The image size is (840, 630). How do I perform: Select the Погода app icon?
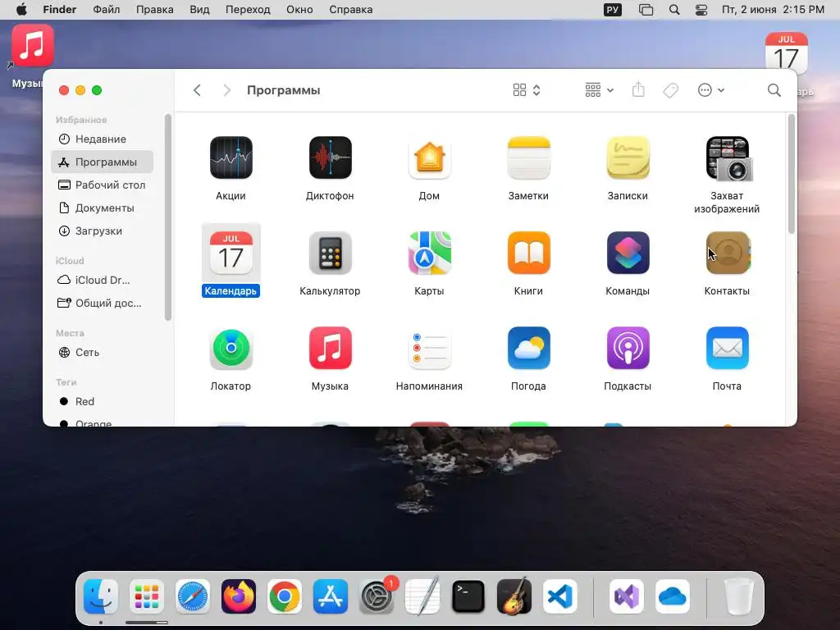528,348
